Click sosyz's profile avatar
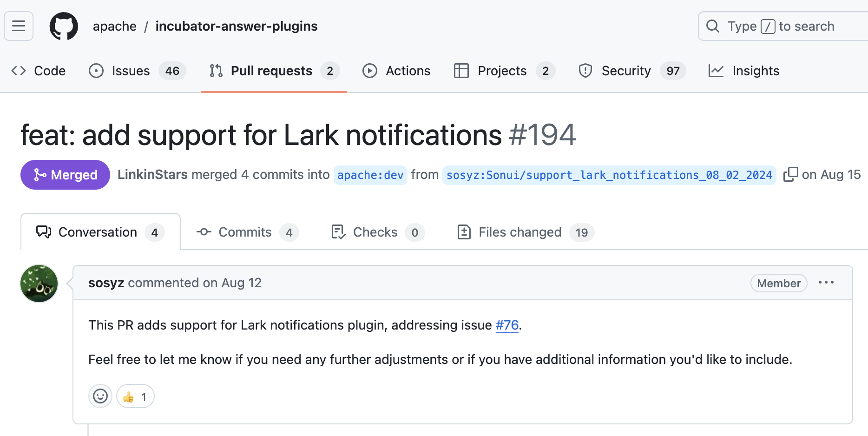 tap(39, 284)
